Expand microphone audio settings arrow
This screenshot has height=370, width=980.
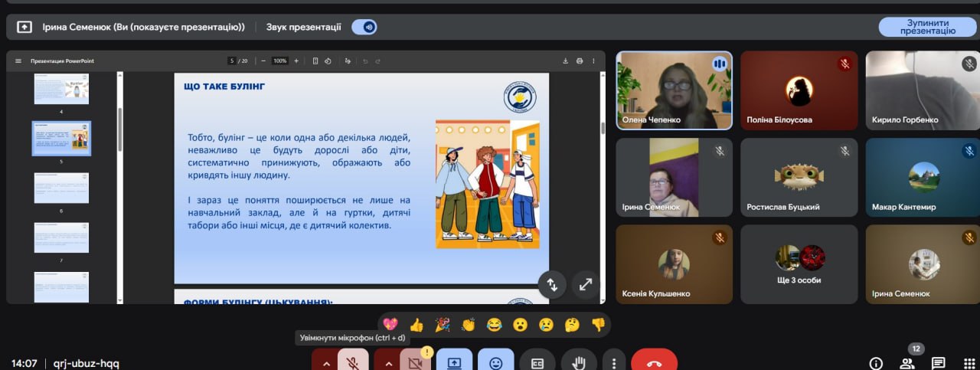tap(326, 363)
